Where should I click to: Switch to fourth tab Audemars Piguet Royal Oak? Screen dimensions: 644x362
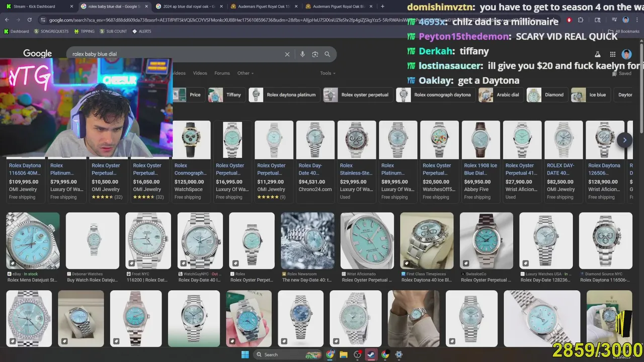(x=264, y=7)
